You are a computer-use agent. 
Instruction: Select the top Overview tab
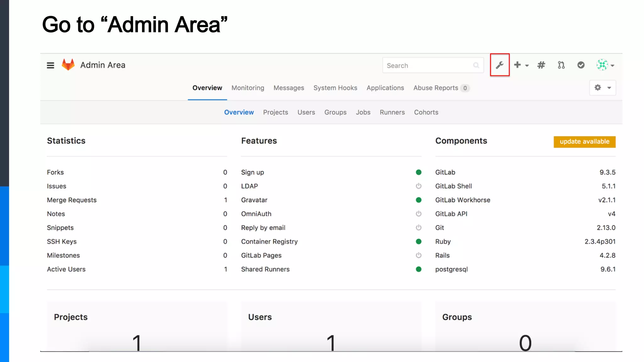pyautogui.click(x=207, y=88)
